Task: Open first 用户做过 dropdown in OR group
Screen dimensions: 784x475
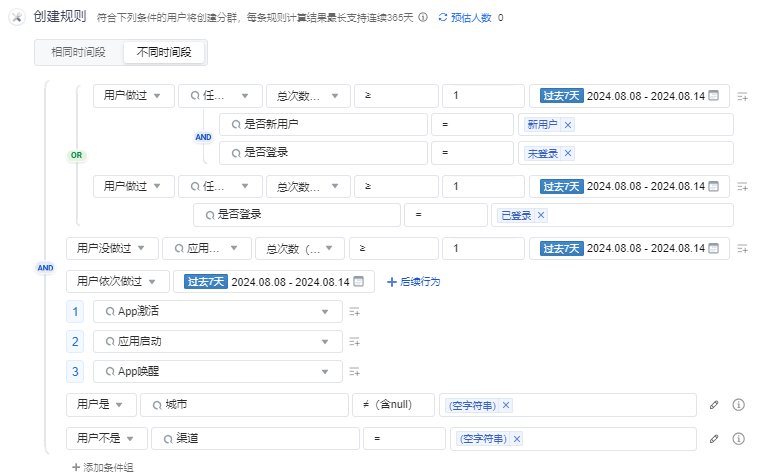Action: tap(134, 96)
